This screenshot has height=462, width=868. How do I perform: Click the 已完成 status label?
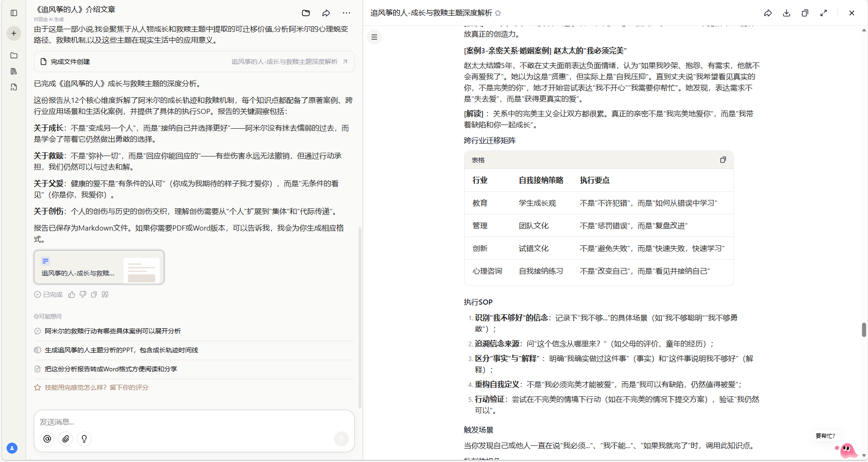[53, 294]
